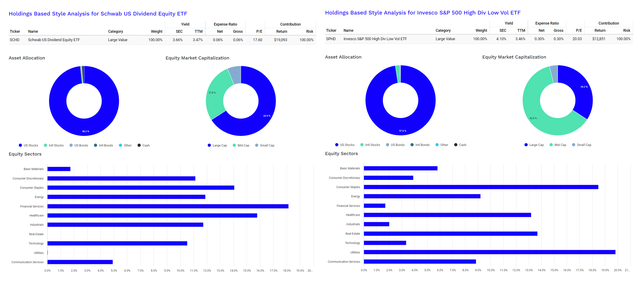Click SCHD Consumer Staples sector bar

pos(141,187)
